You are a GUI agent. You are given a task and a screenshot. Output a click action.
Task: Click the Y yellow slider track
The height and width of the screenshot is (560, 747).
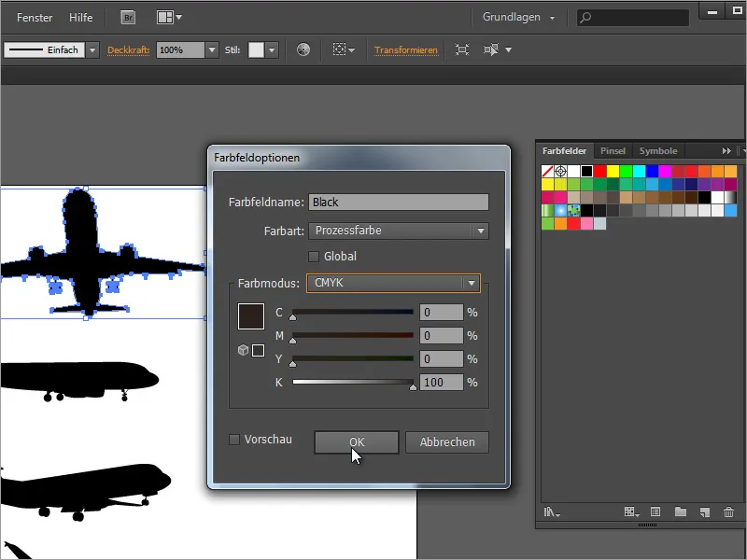353,358
